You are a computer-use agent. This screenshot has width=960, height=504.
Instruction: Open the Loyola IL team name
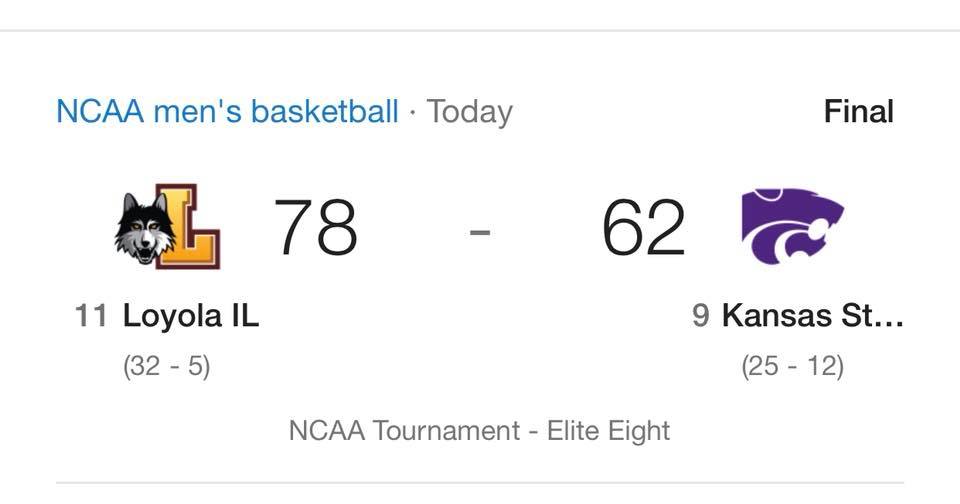(x=190, y=316)
